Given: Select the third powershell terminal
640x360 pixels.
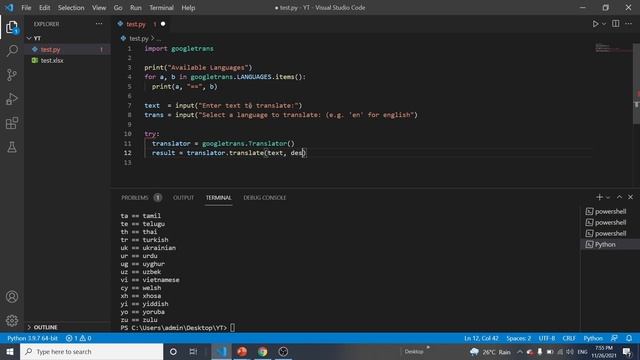Looking at the screenshot, I should pos(610,233).
